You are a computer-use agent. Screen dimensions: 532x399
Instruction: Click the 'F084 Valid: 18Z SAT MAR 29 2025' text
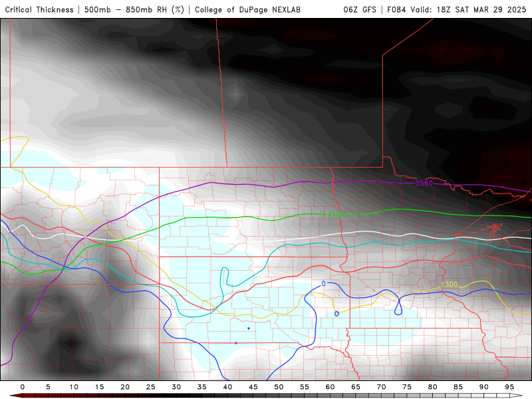pyautogui.click(x=457, y=9)
